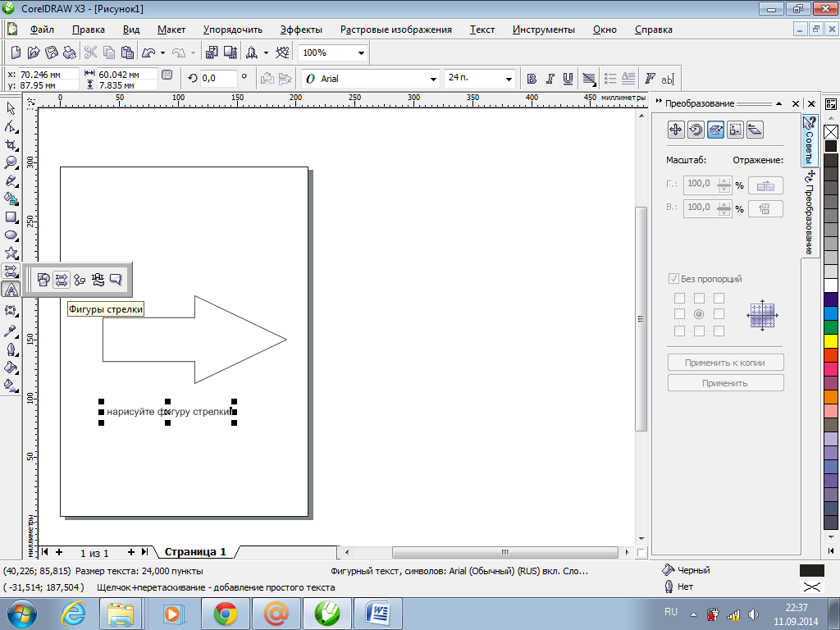
Task: Select the Pick (arrow) tool
Action: [x=11, y=108]
